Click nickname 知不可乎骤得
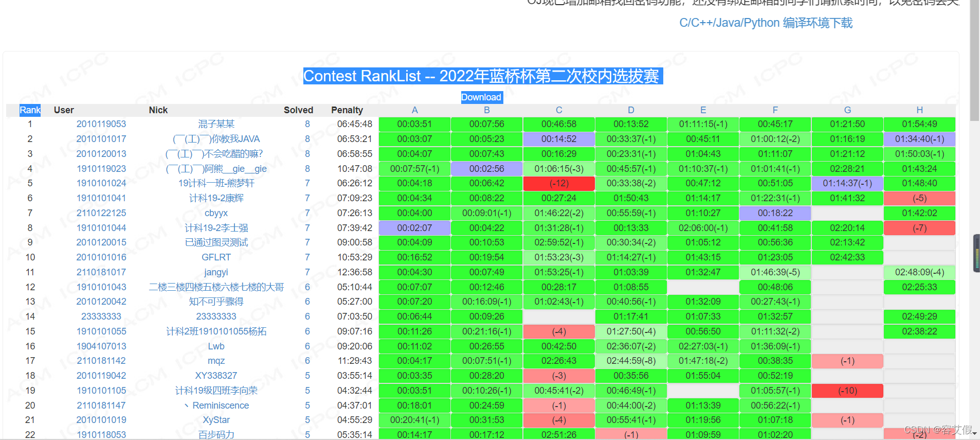This screenshot has height=440, width=980. 216,302
